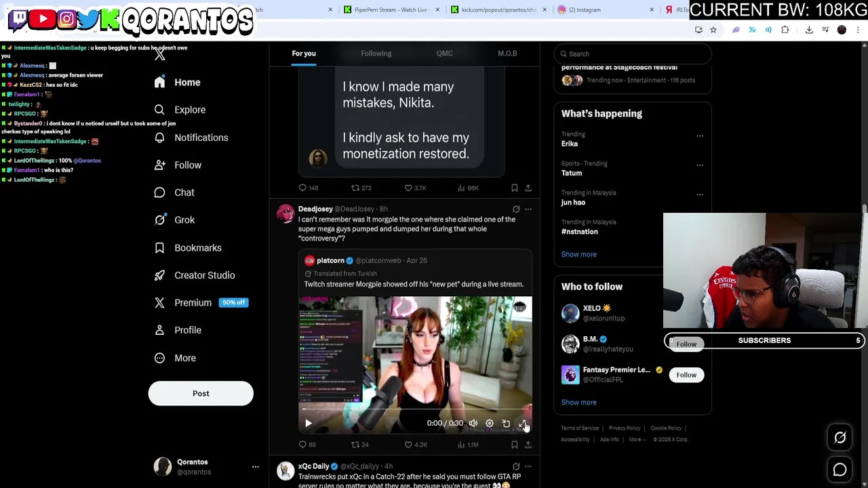Image resolution: width=868 pixels, height=488 pixels.
Task: Like Deadjosey's post with 4.2K likes
Action: [x=416, y=445]
